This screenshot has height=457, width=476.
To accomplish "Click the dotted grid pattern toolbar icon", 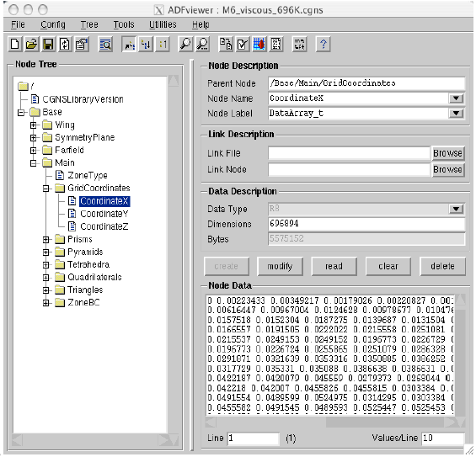I will (x=275, y=45).
